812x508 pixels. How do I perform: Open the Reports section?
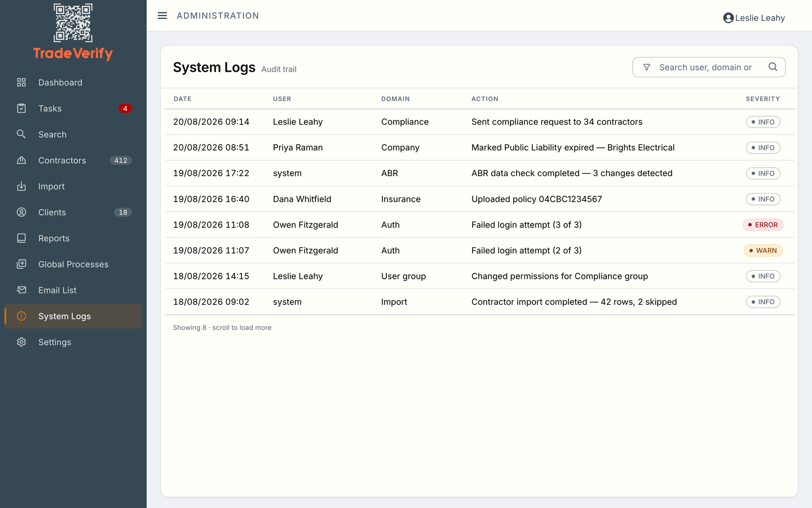73,238
